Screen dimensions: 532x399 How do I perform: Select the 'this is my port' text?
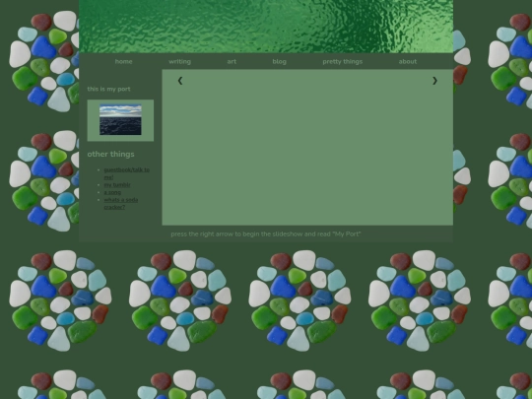click(108, 89)
